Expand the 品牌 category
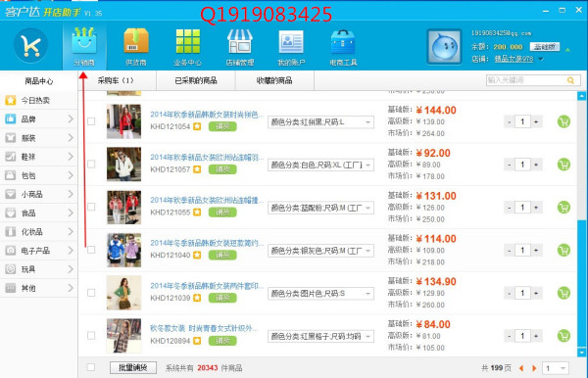588x378 pixels. tap(39, 119)
